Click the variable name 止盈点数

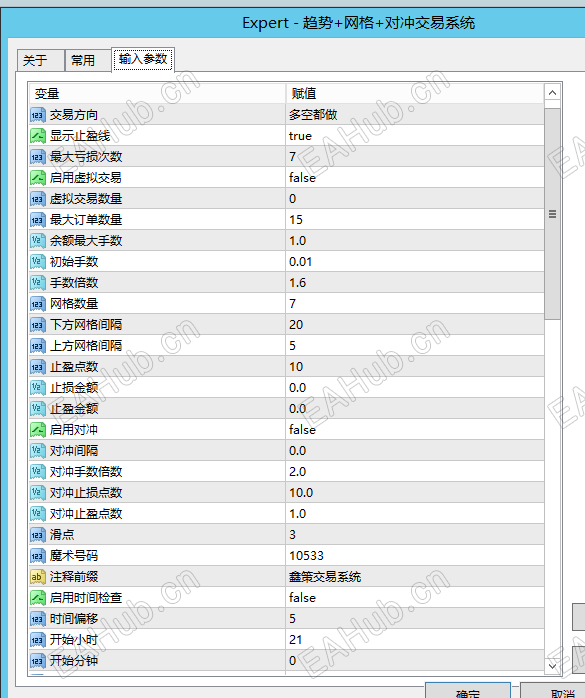click(74, 367)
